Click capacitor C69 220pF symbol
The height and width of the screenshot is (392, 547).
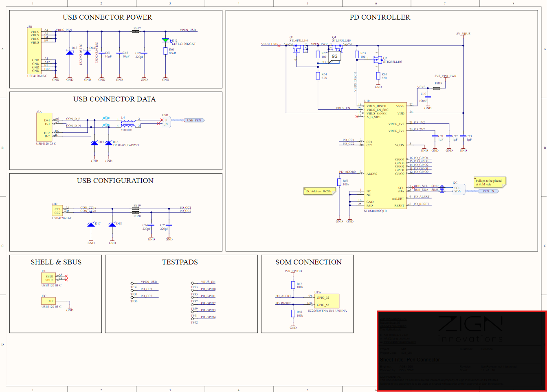tap(144, 53)
